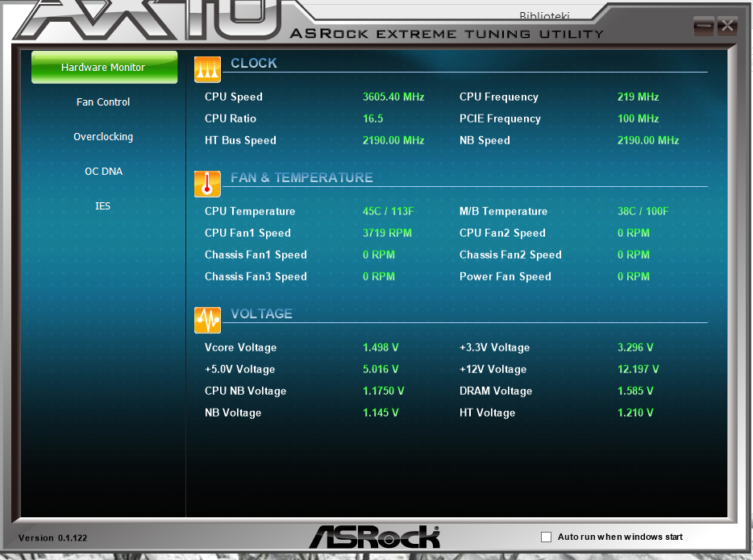Switch to Fan Control section
The height and width of the screenshot is (560, 753).
(x=103, y=102)
